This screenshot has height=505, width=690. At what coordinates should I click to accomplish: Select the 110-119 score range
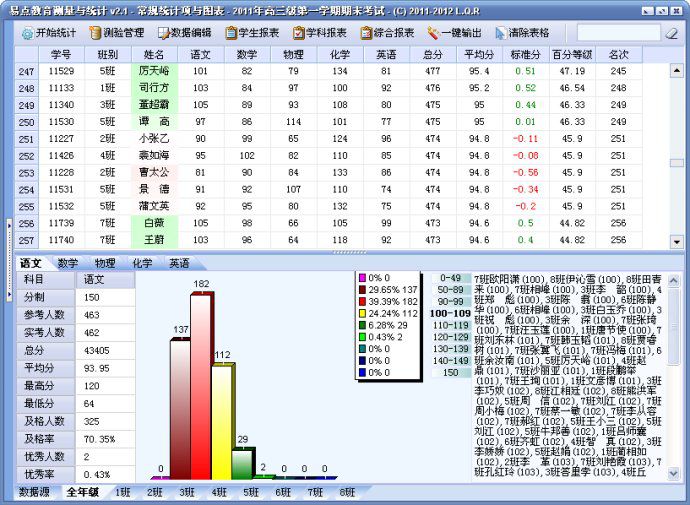451,326
